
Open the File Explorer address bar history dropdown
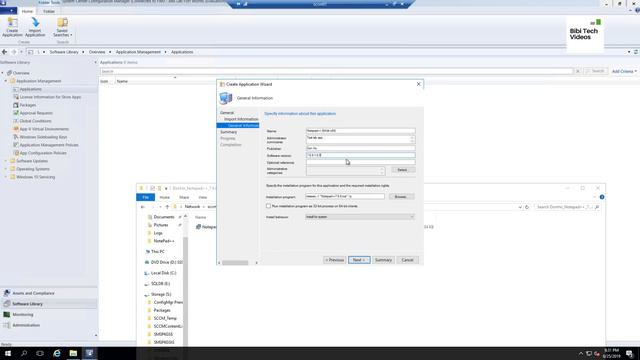520,207
